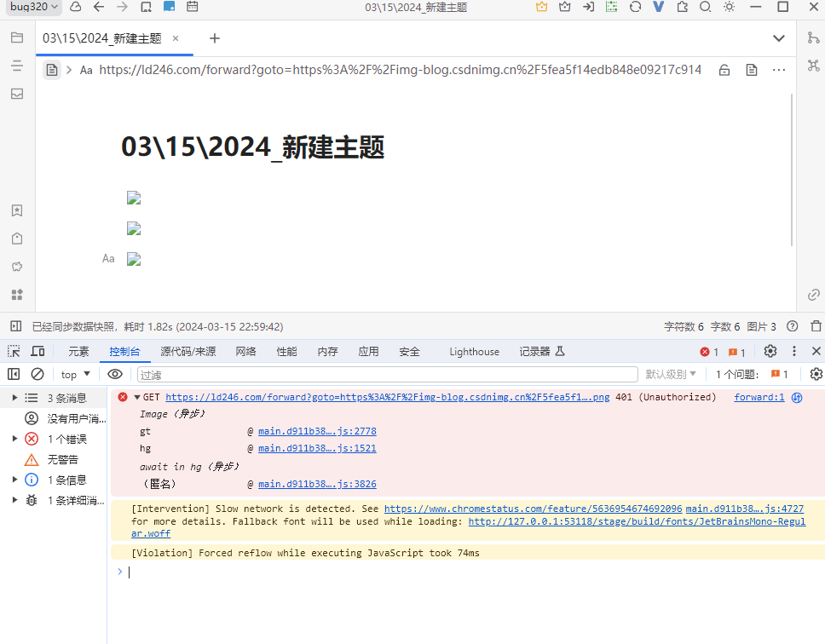Image resolution: width=825 pixels, height=644 pixels.
Task: Click the document title 03\15\2024_新建主题
Action: [x=252, y=147]
